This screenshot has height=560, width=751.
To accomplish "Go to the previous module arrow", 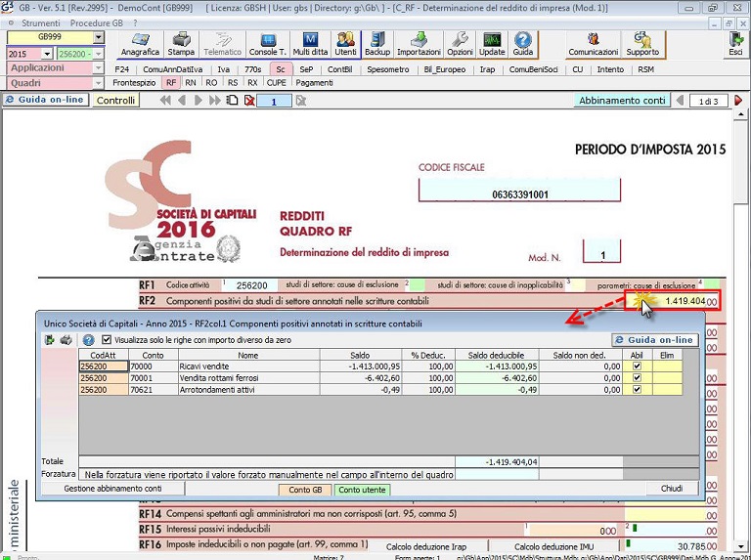I will [x=182, y=101].
